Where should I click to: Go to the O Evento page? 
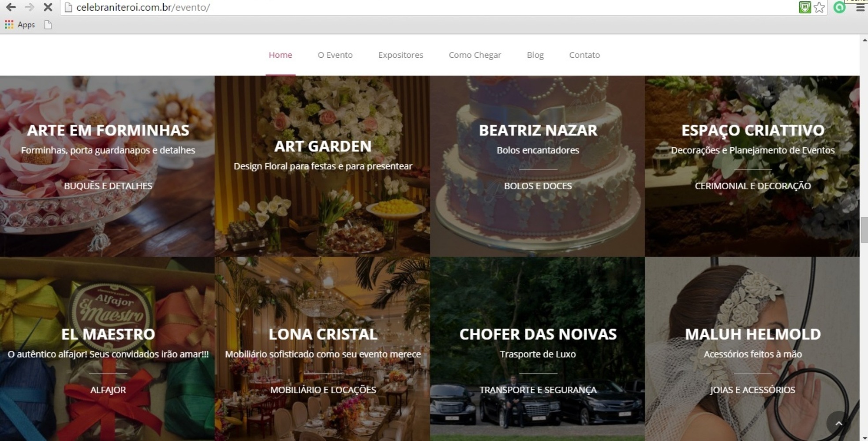click(335, 55)
